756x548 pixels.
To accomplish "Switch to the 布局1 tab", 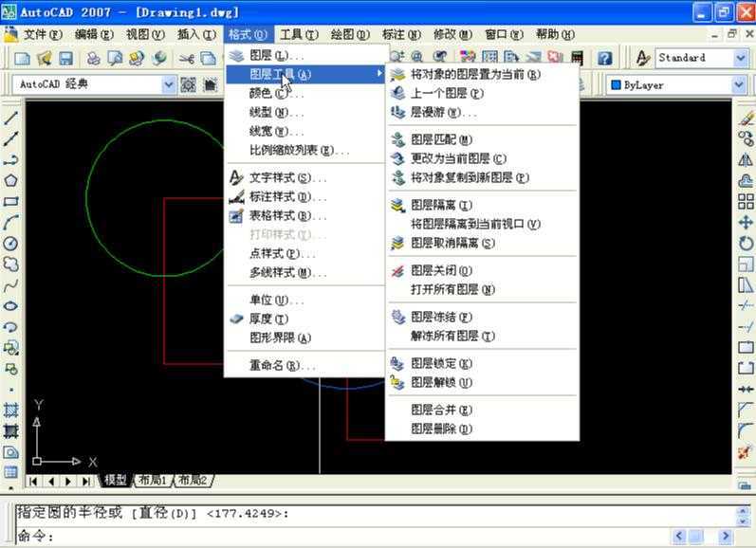I will [x=153, y=480].
